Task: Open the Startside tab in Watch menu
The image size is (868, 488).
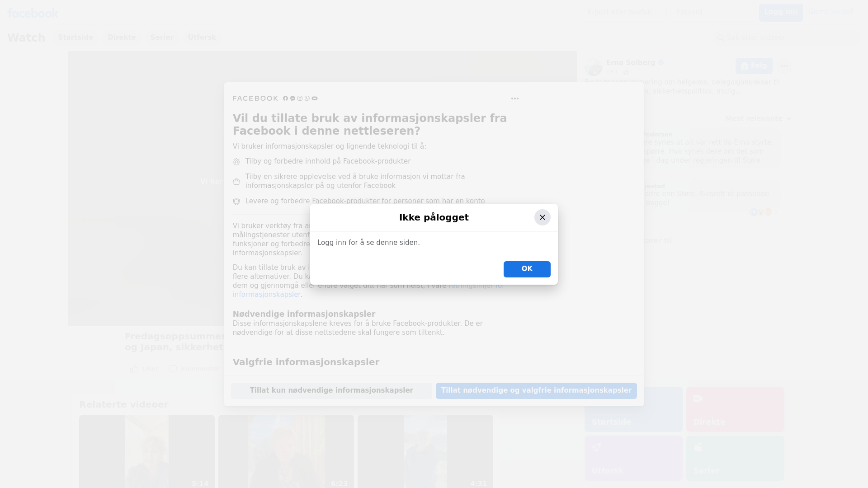Action: 75,38
